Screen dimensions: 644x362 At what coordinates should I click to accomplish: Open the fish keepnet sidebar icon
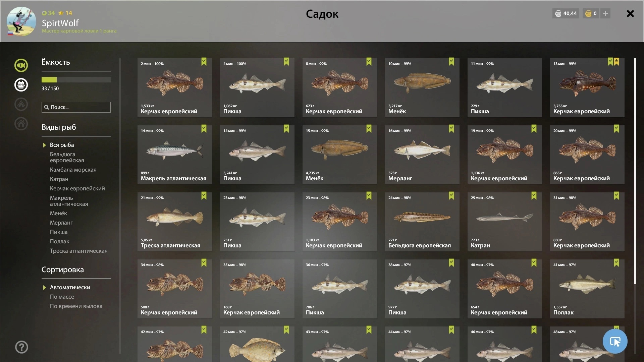point(21,65)
